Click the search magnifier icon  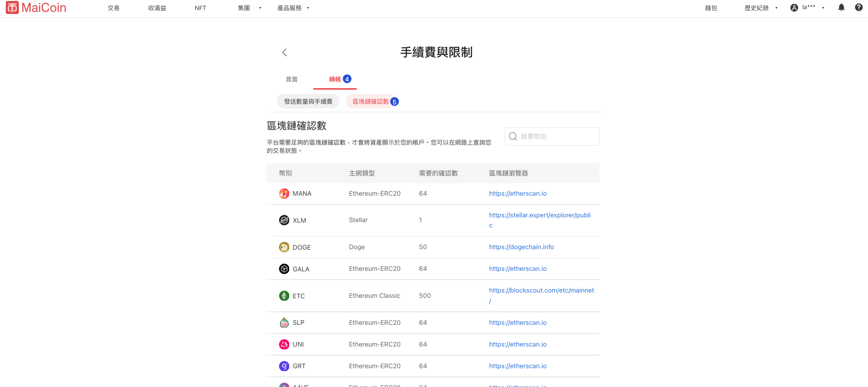[513, 136]
